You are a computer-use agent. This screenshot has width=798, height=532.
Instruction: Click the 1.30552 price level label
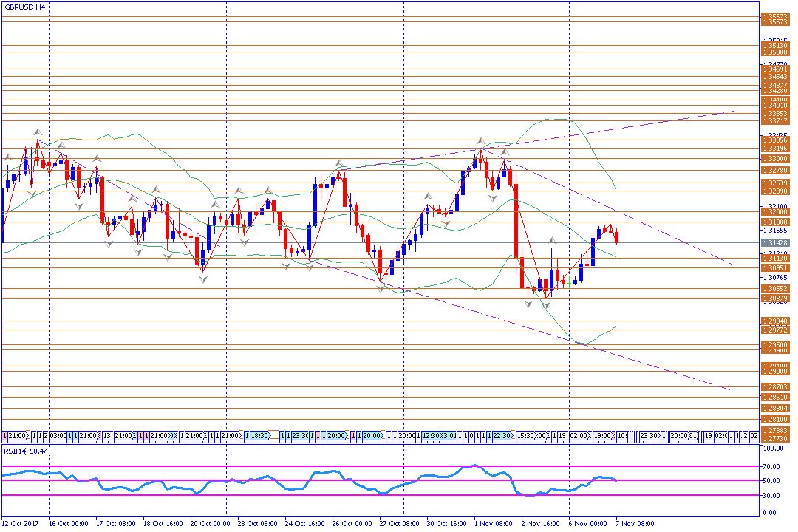[x=775, y=289]
